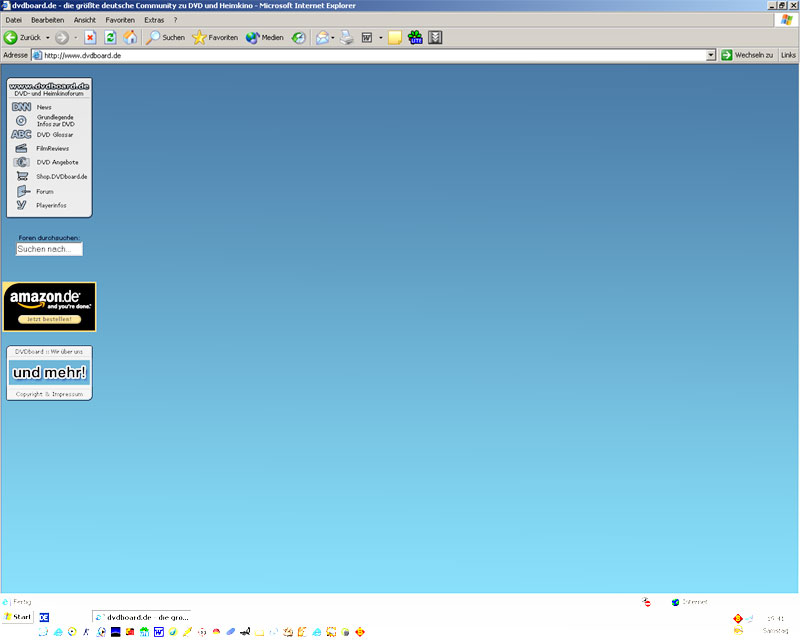Screen dimensions: 800x640
Task: Expand the address bar URL dropdown
Action: [x=711, y=55]
